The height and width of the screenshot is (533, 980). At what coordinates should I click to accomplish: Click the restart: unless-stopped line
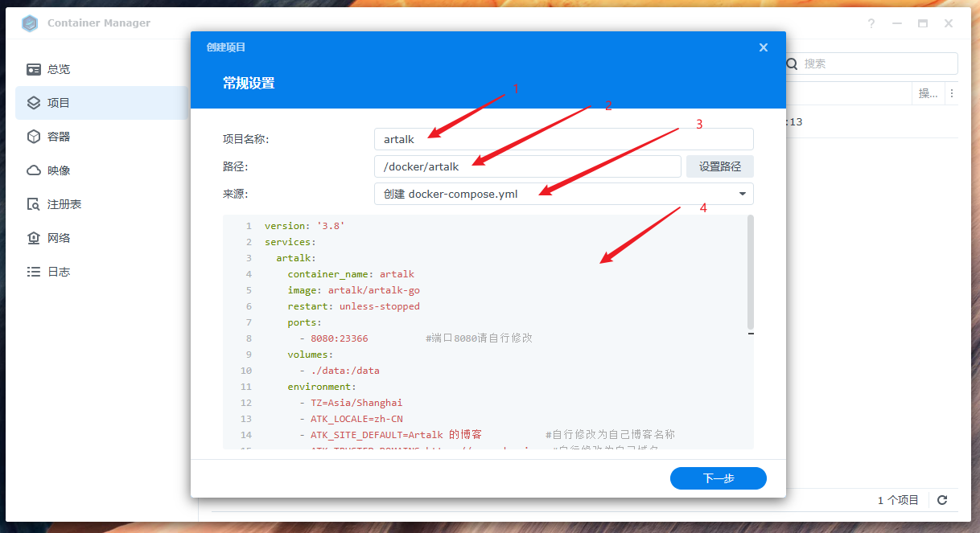pos(353,306)
